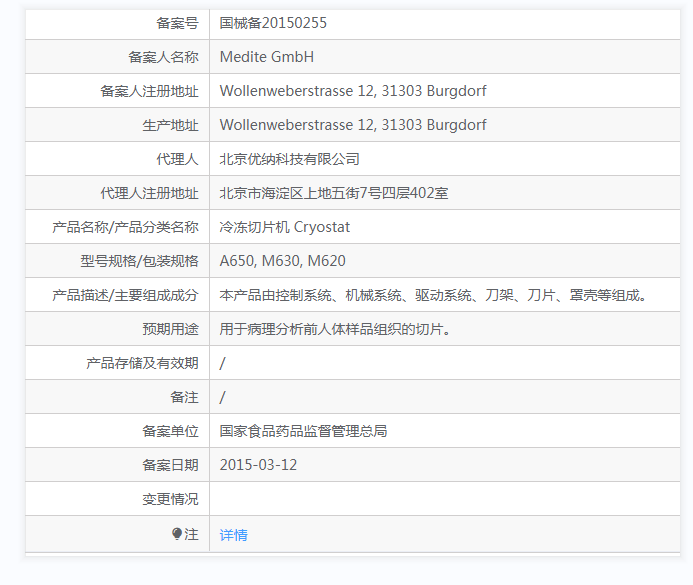Click the 变更情况 row label
The height and width of the screenshot is (585, 693).
[170, 499]
